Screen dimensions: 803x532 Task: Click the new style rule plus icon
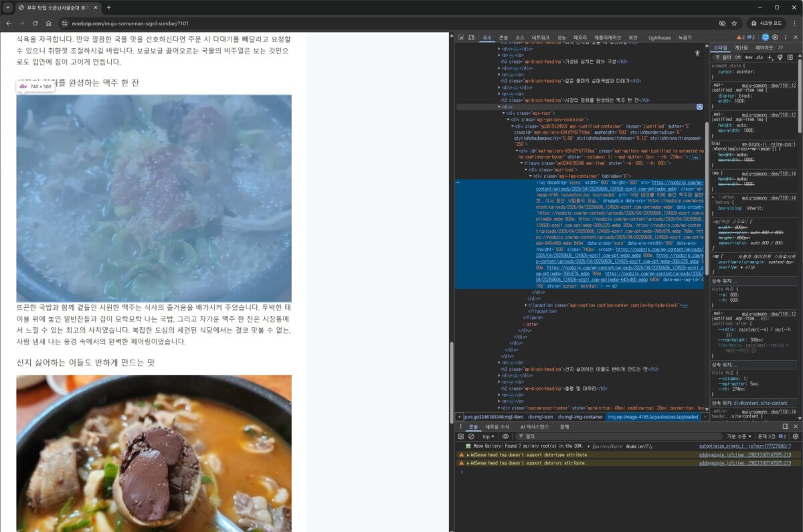(770, 58)
